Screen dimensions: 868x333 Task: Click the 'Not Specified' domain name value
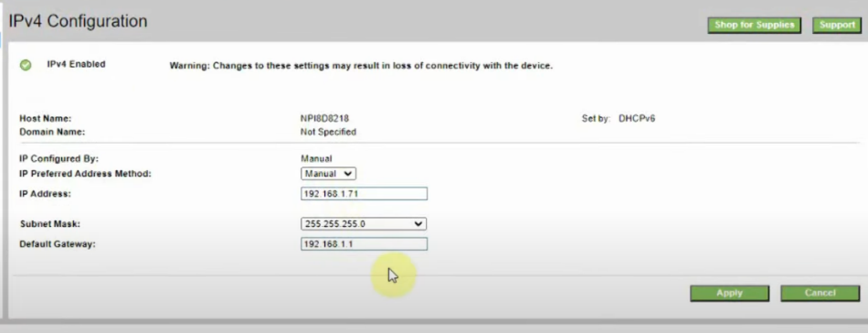pos(328,132)
